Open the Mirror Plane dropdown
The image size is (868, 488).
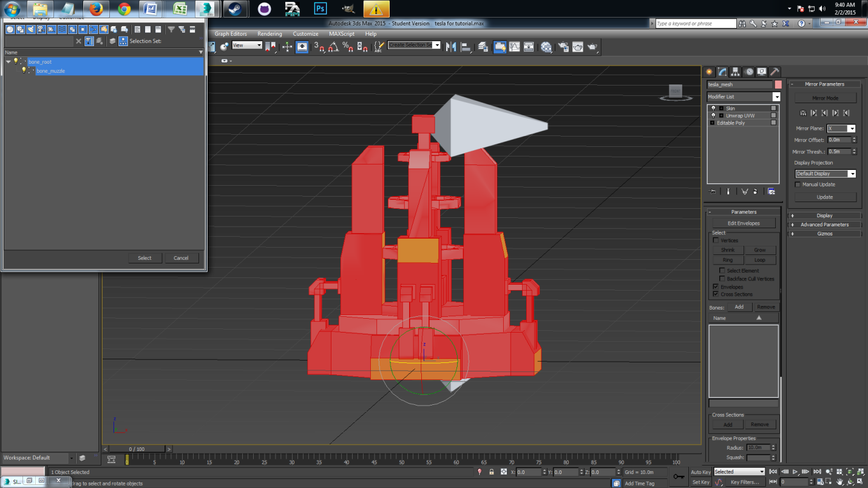tap(852, 129)
